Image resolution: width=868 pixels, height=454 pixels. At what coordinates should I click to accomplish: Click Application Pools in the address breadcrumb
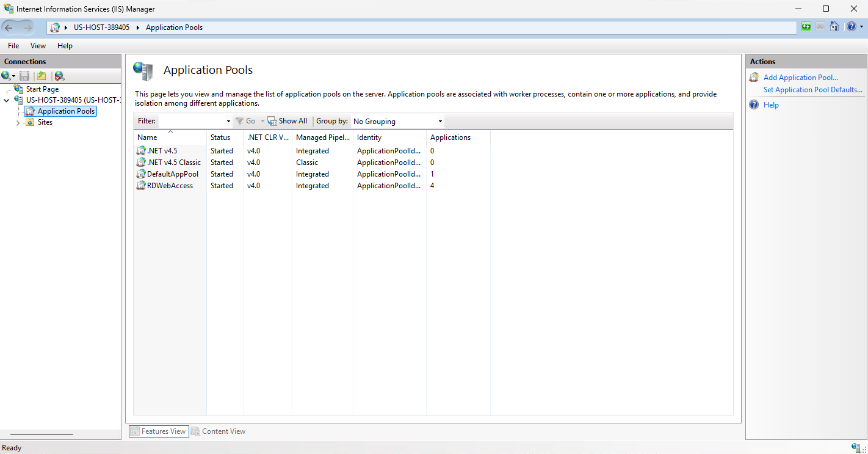tap(174, 27)
